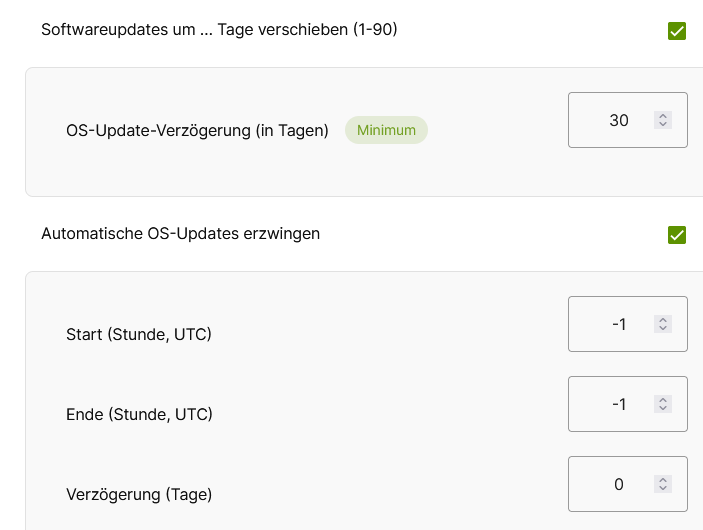The height and width of the screenshot is (530, 703).
Task: Disable Automatische OS-Updates erzwingen checkbox
Action: tap(677, 235)
